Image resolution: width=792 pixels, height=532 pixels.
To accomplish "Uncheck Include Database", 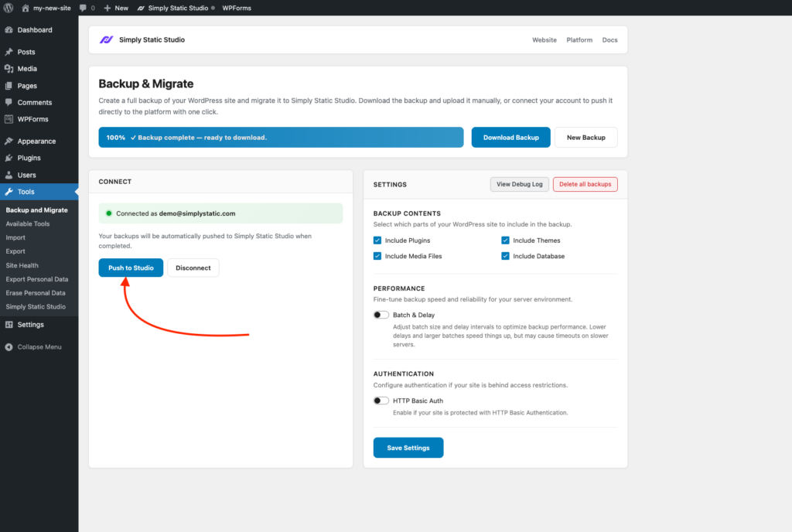I will coord(505,255).
